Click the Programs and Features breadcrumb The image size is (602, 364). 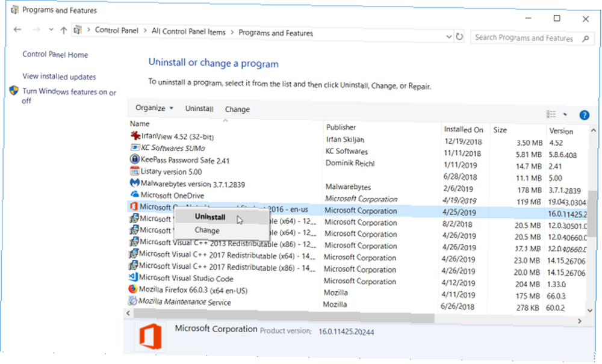276,33
